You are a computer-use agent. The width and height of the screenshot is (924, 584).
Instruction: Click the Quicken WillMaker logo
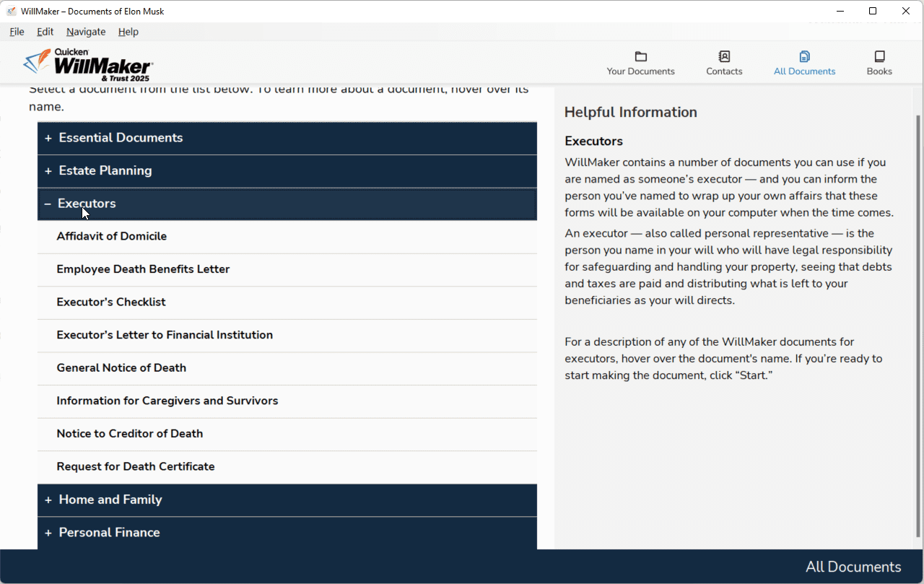click(x=88, y=64)
